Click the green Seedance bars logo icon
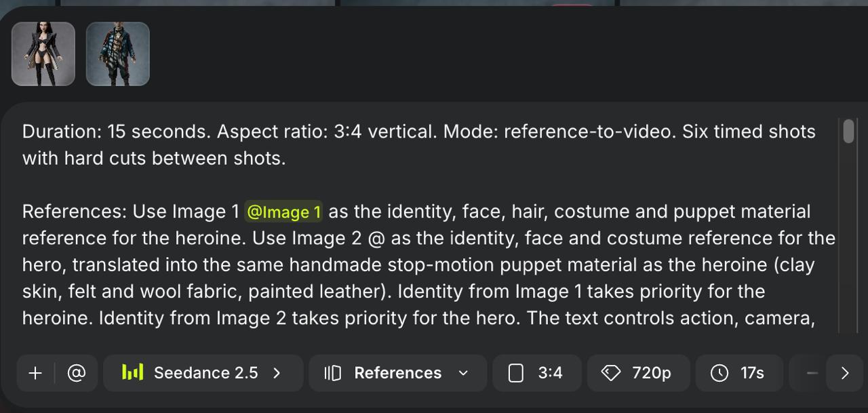 coord(132,372)
